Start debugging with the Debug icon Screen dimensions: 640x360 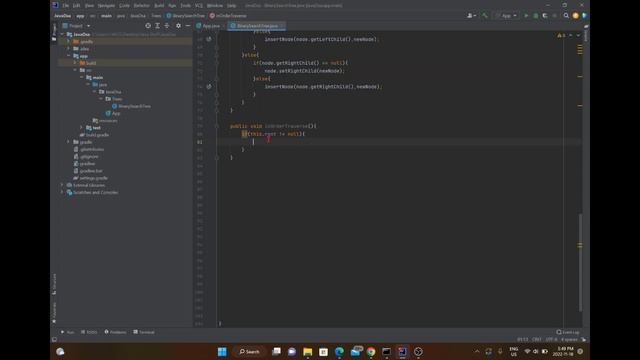536,16
